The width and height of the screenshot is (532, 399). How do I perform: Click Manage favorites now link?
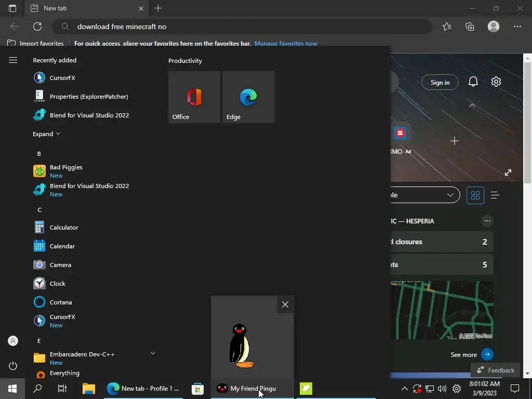point(286,44)
